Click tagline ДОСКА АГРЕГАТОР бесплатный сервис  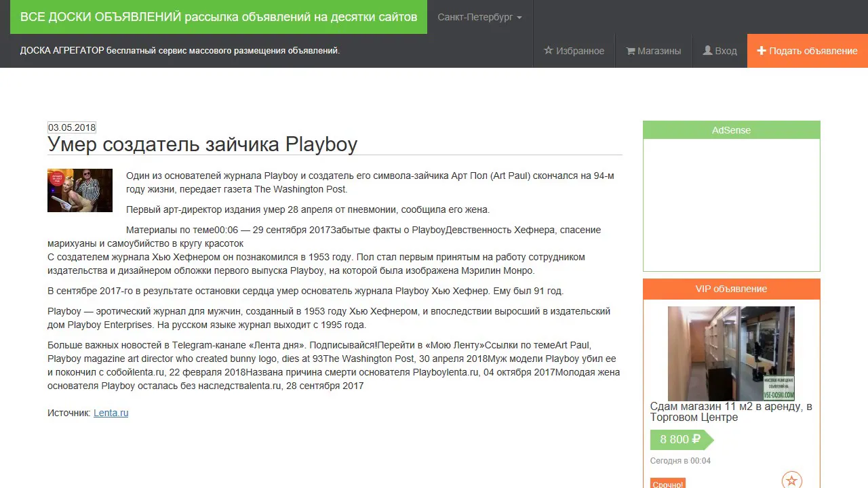coord(180,51)
